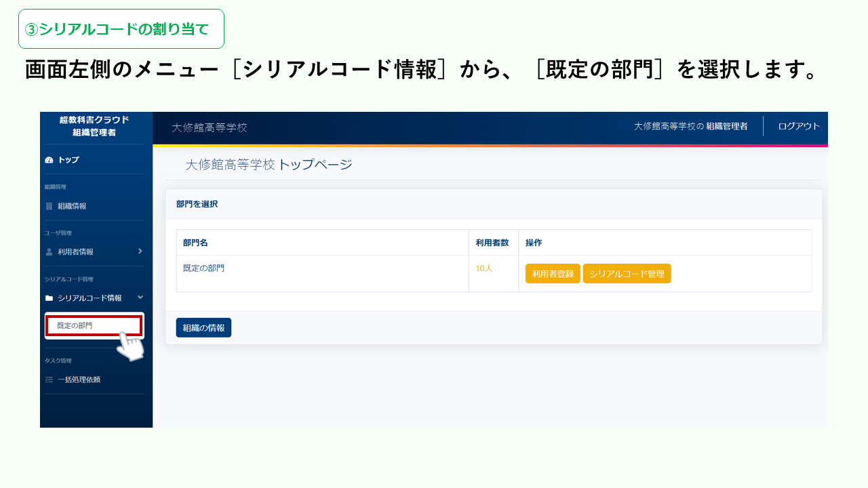Click the タスク管理 section label in sidebar

pyautogui.click(x=58, y=361)
